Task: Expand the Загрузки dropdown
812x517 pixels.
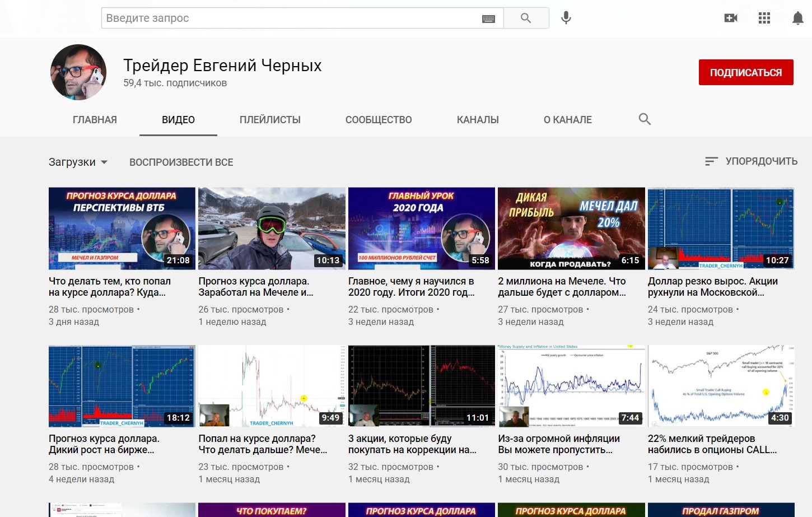Action: pos(78,162)
